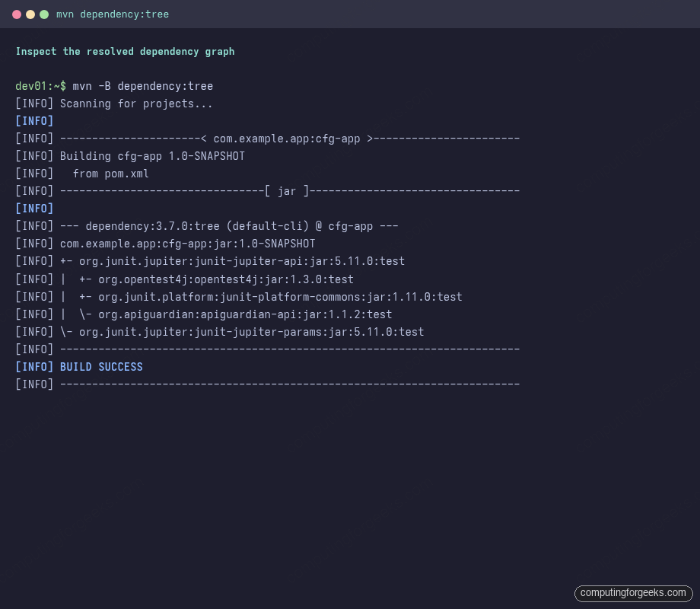This screenshot has width=700, height=609.
Task: Click the 'mvn dependency:tree' window title
Action: coord(113,14)
